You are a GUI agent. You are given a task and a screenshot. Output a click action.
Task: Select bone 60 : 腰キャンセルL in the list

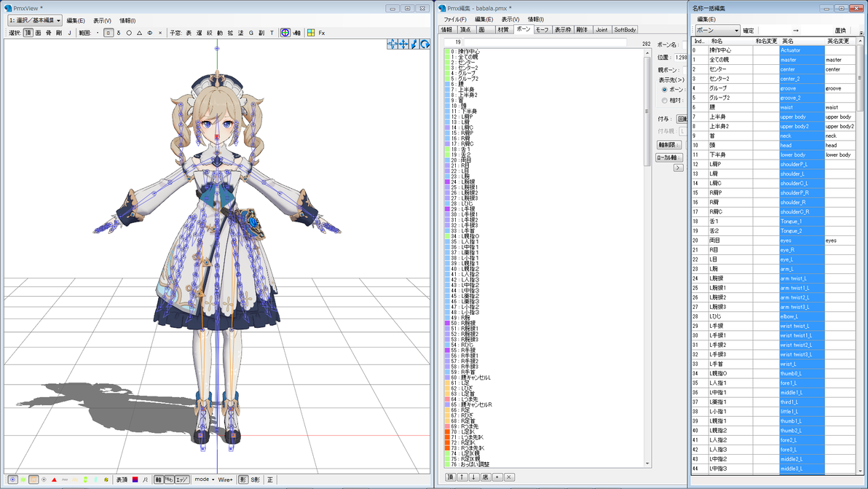[544, 377]
